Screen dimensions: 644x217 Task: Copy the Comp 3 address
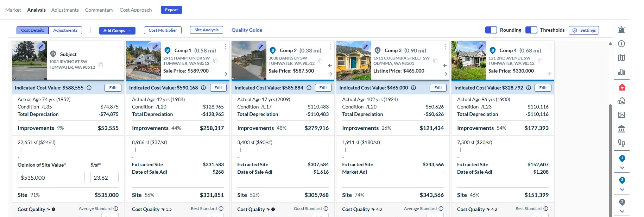tap(435, 61)
